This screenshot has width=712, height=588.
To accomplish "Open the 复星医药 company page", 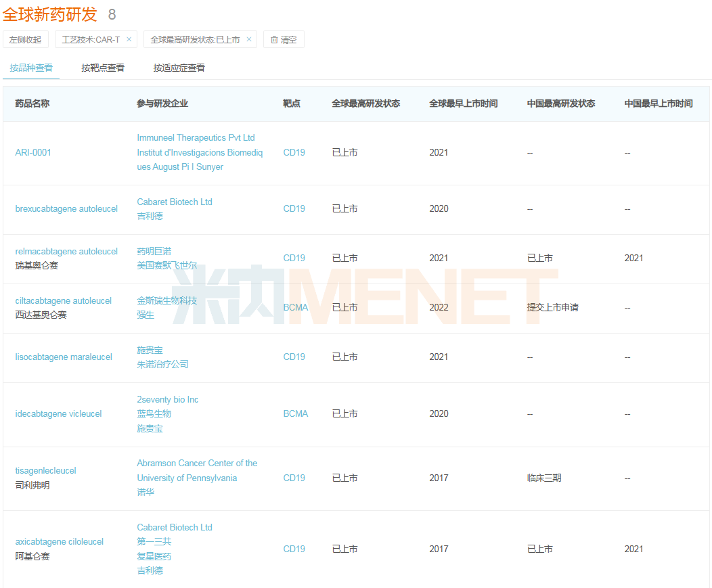I will 153,556.
